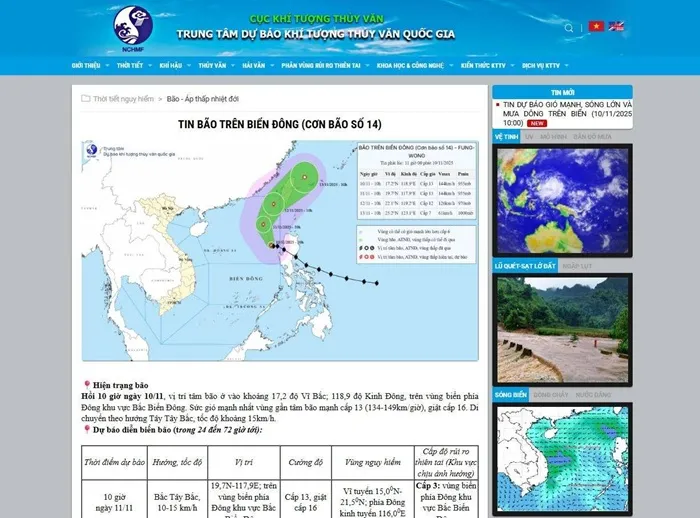Click the Tin mới panel header

(x=562, y=92)
